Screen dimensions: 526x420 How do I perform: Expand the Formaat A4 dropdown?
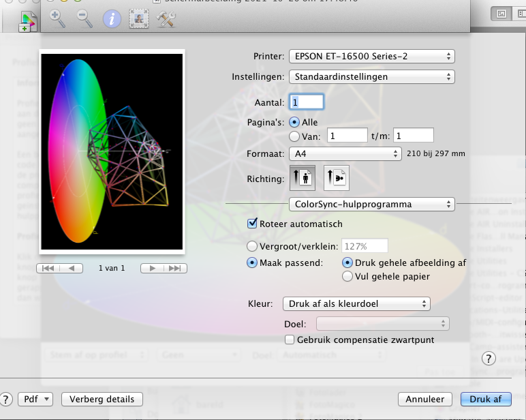(x=345, y=154)
